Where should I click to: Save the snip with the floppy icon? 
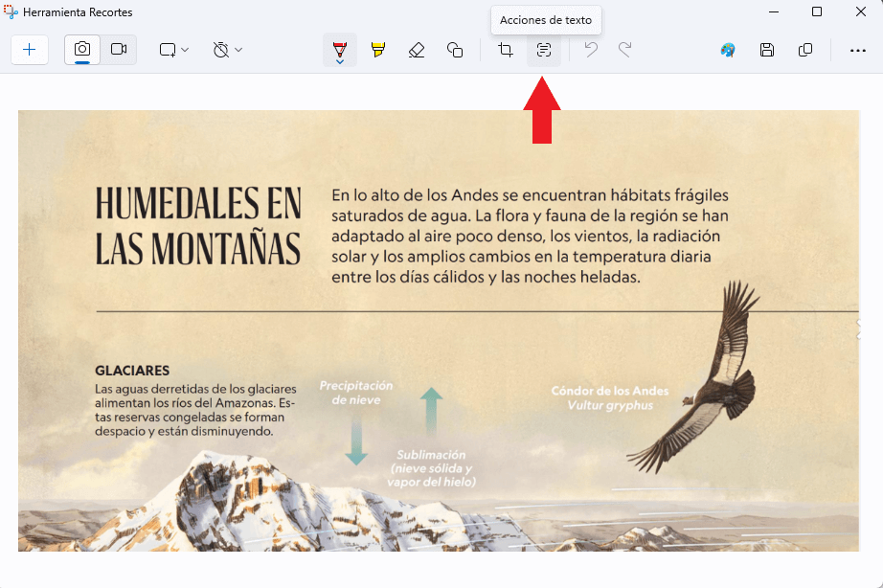(766, 50)
